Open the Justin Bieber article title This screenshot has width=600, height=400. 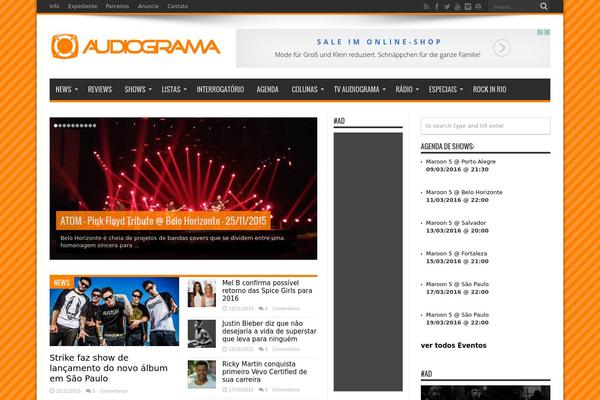pos(269,331)
